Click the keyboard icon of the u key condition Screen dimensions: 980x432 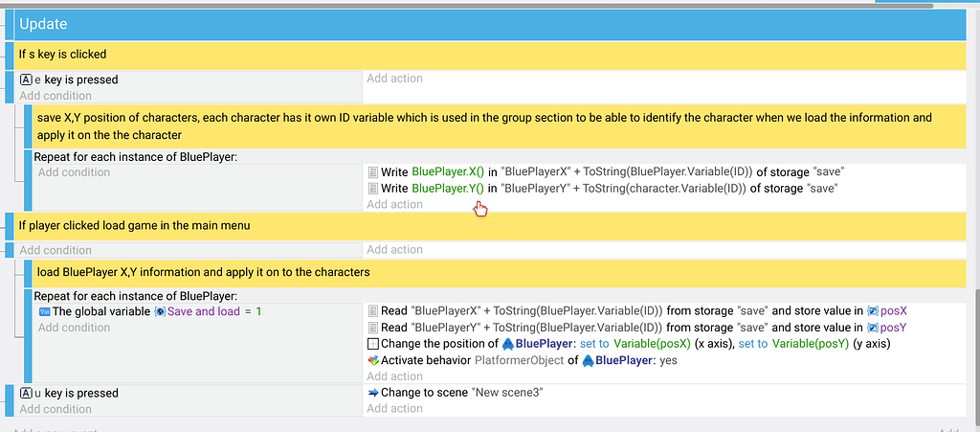coord(26,394)
